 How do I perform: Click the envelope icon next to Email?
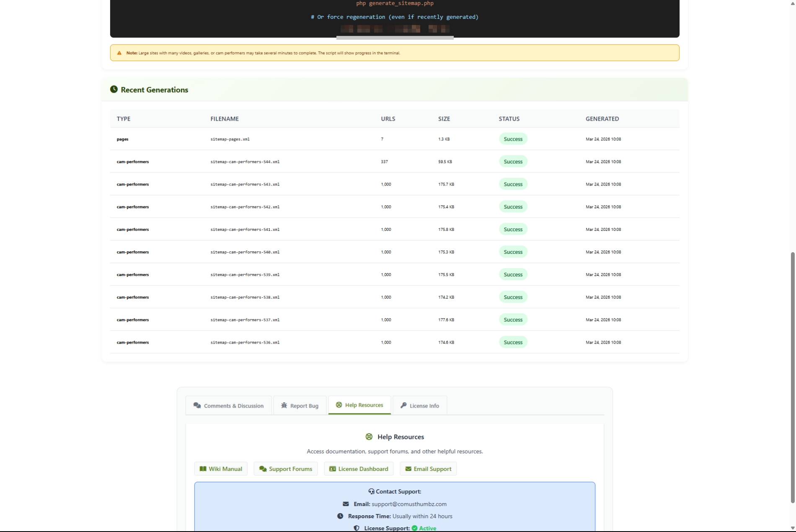346,504
